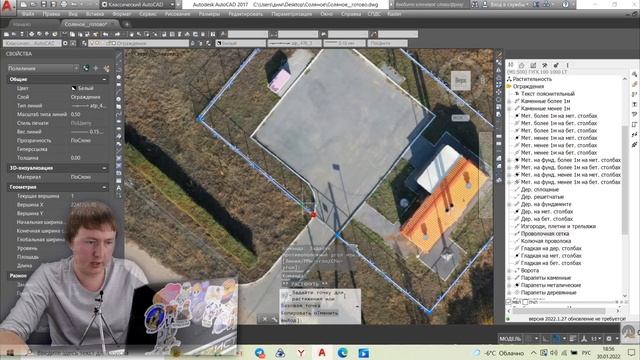Toggle grid display in the status bar
The height and width of the screenshot is (360, 640).
529,338
